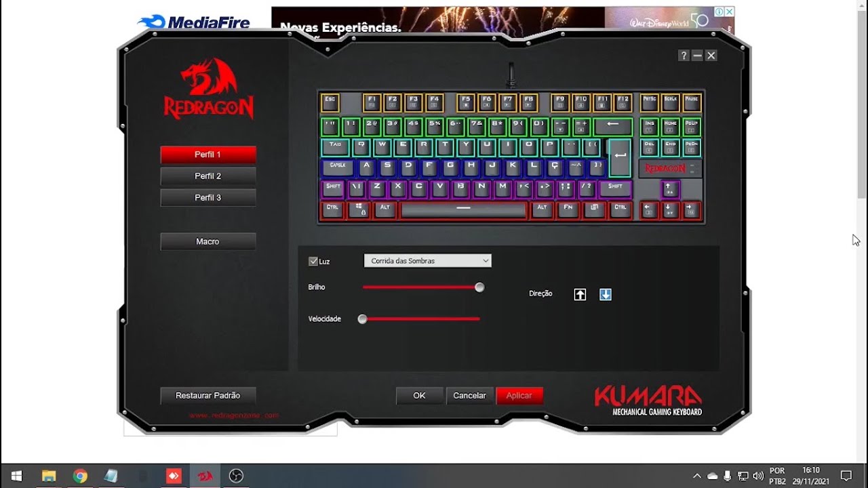Open the volume speaker icon in the system tray
Viewport: 868px width, 488px height.
click(x=757, y=476)
